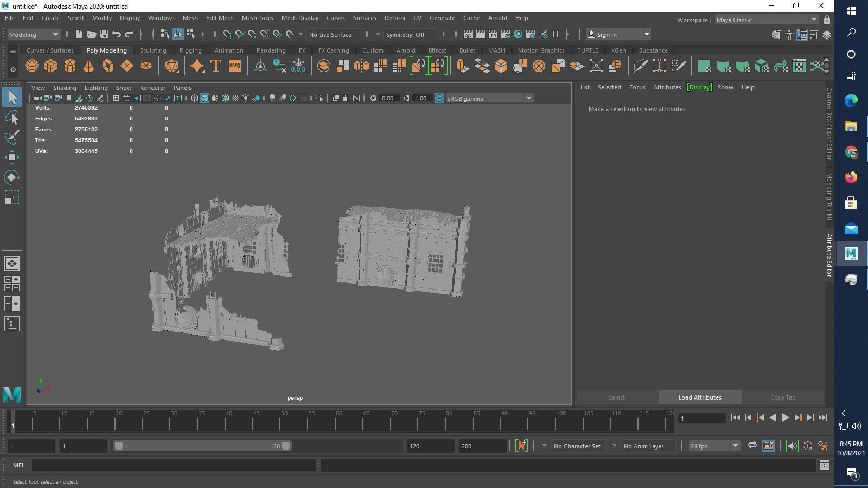The height and width of the screenshot is (488, 868).
Task: Click the Undo arrow icon
Action: coord(117,34)
